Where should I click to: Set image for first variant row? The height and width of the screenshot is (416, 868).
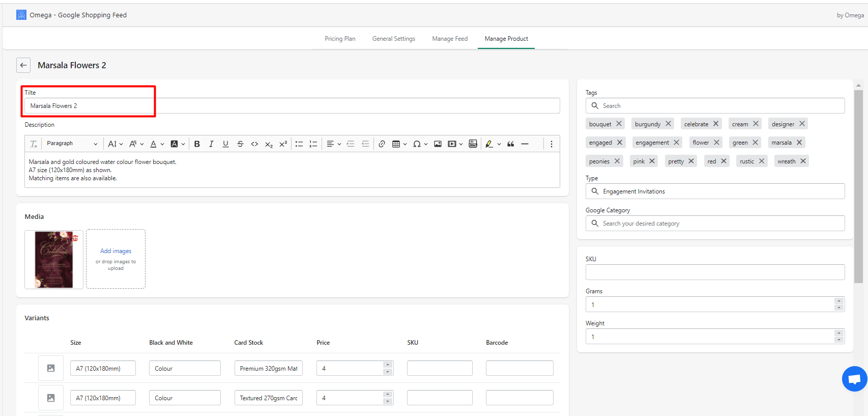click(51, 368)
